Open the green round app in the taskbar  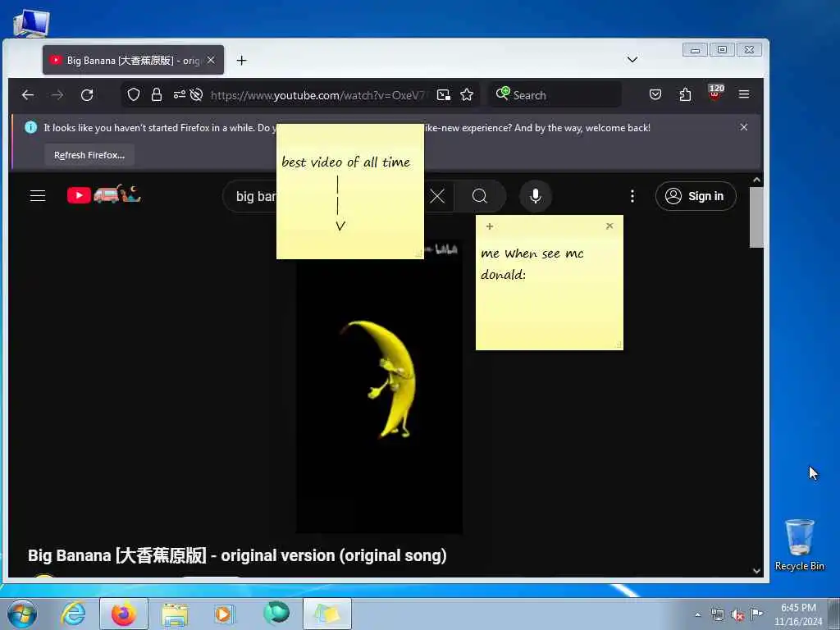tap(276, 613)
